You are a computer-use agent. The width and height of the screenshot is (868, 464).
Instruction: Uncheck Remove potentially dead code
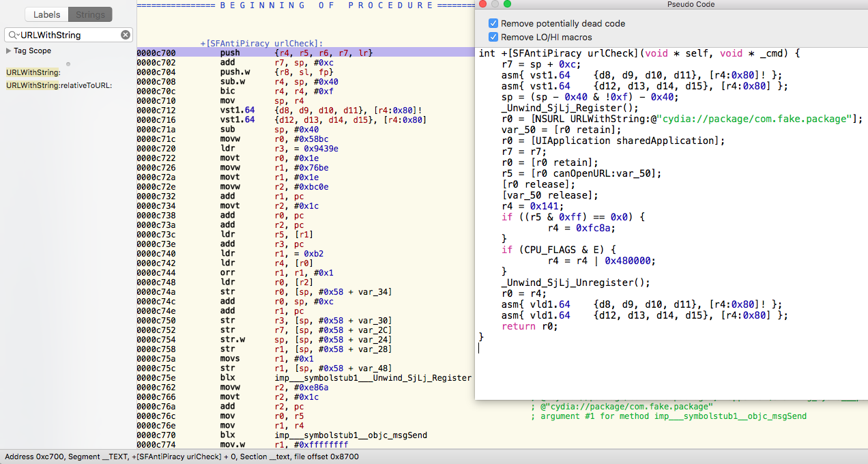point(493,23)
